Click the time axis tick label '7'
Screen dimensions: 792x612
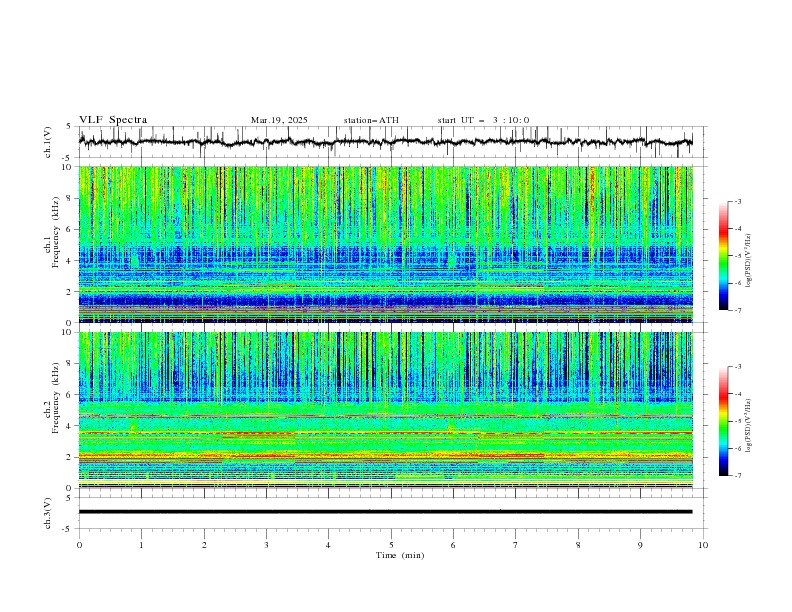(x=516, y=545)
